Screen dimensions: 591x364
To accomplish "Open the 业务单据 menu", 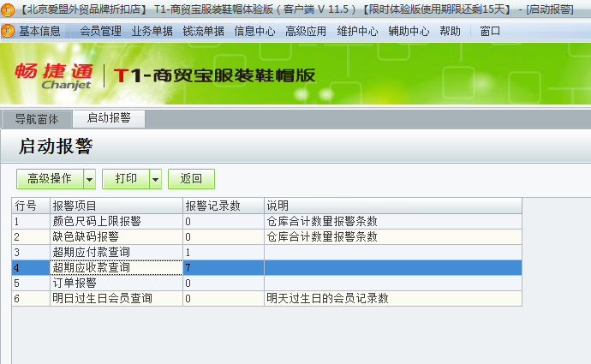I will pos(152,32).
